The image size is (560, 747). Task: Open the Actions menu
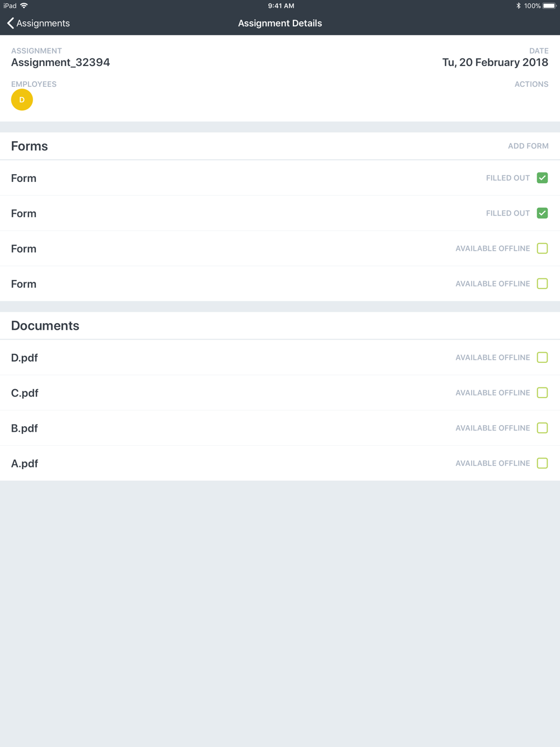click(x=531, y=84)
